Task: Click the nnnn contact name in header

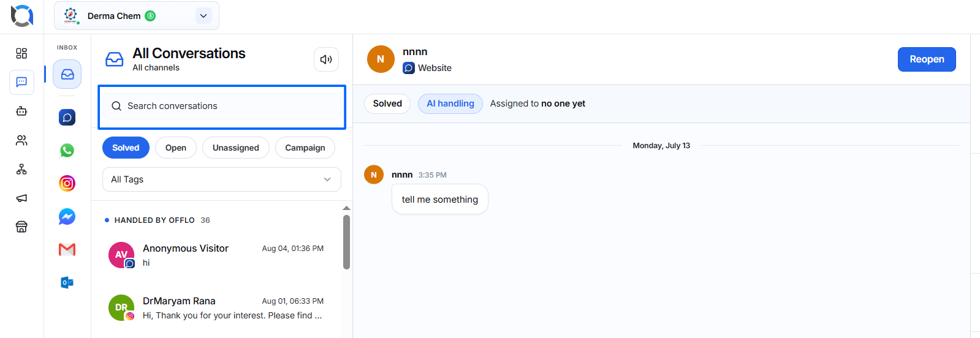Action: tap(415, 52)
